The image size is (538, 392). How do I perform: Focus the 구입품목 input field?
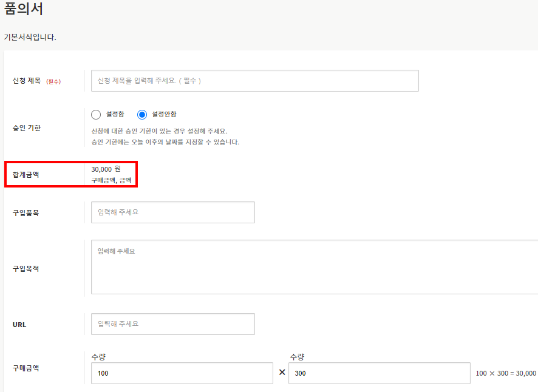[x=172, y=212]
